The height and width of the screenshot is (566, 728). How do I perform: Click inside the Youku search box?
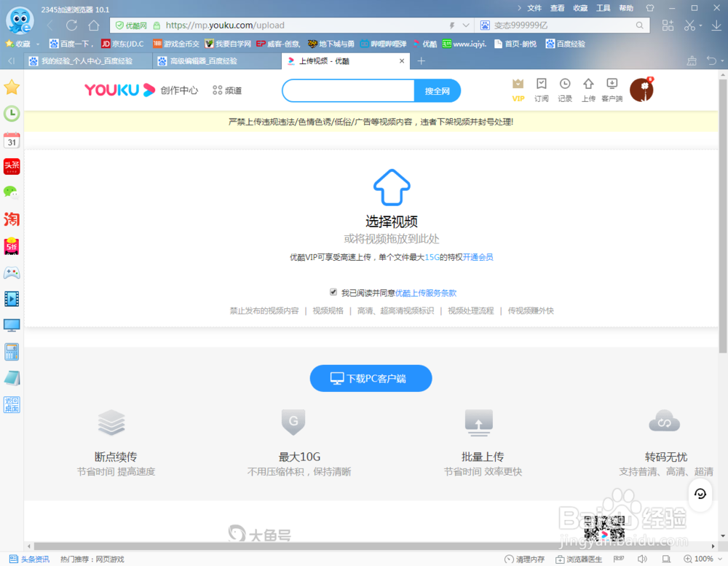pos(348,90)
